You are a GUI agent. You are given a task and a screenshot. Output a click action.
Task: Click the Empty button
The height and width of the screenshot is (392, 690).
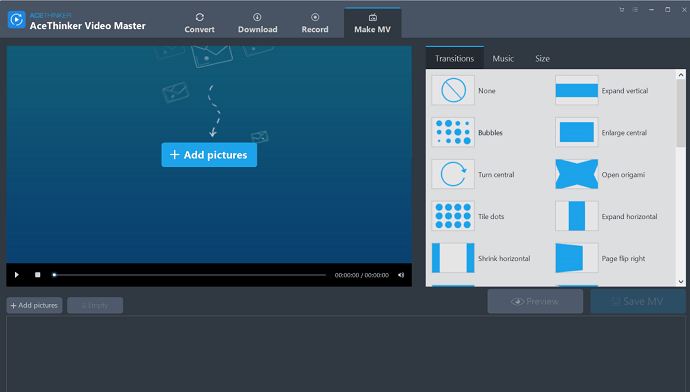[x=95, y=305]
